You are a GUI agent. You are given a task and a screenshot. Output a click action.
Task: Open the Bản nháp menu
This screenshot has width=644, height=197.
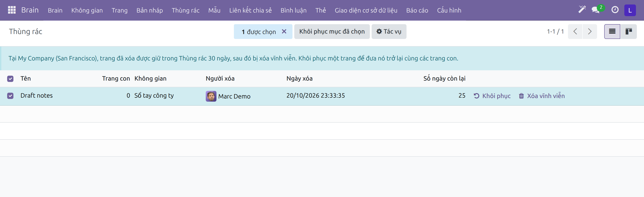150,10
